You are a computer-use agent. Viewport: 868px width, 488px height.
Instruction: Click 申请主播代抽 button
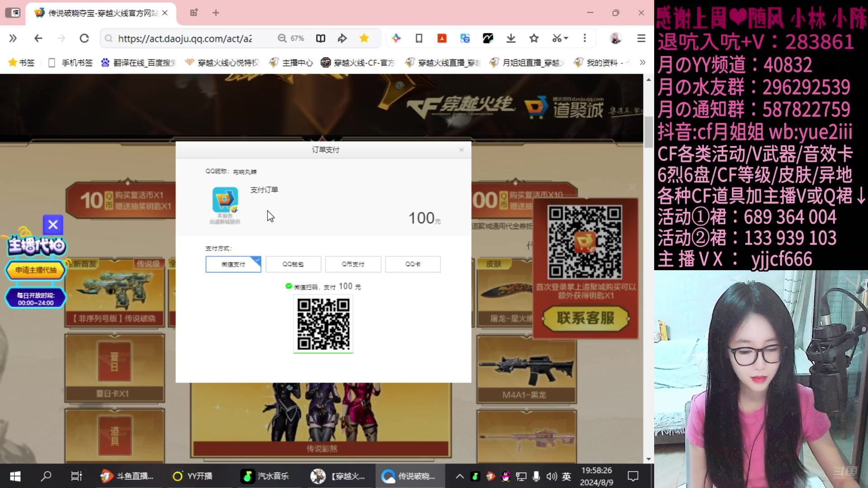36,270
